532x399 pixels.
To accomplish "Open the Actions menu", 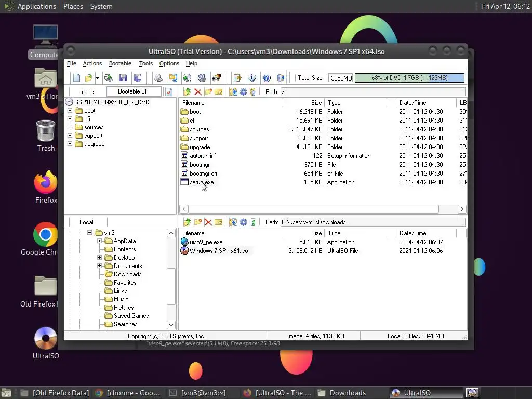I will [92, 63].
